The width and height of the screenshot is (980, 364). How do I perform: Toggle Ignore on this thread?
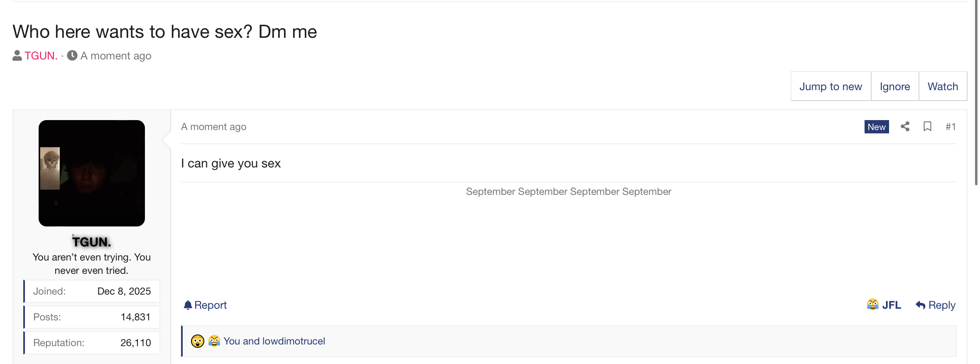click(x=894, y=86)
